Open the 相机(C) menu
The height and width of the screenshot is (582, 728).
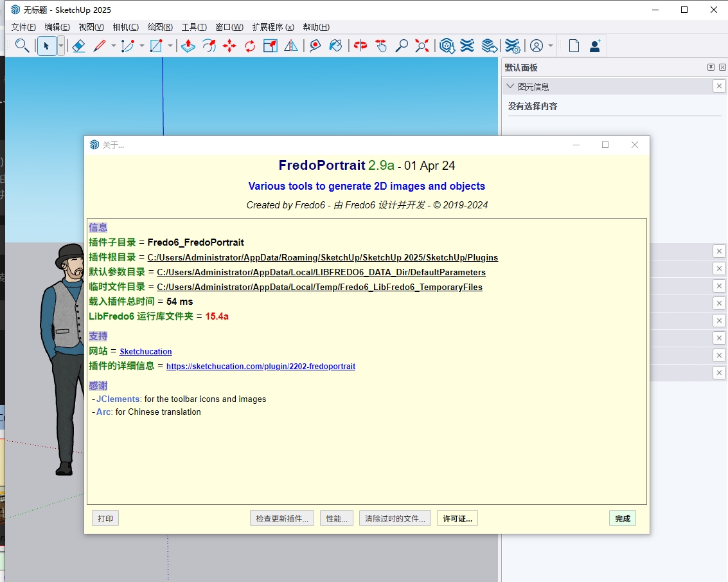pos(126,27)
